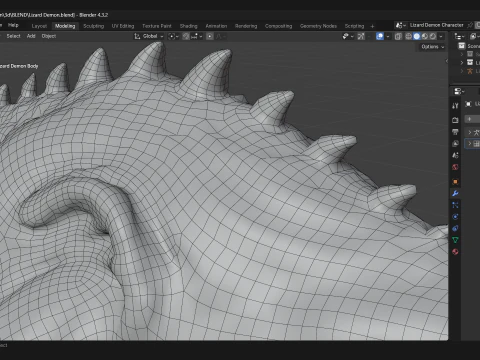This screenshot has height=360, width=480.
Task: Open the pivot point dropdown
Action: 173,36
